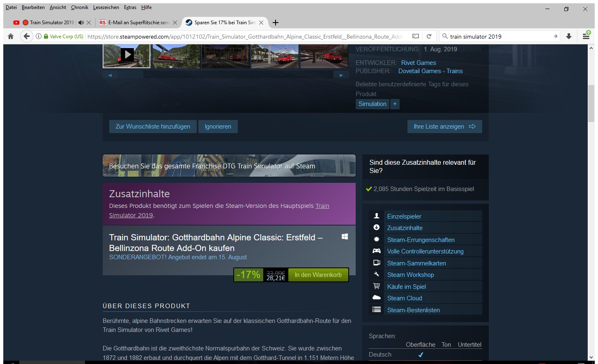Click the Steam-Bestenlisten list icon
The width and height of the screenshot is (598, 364).
376,310
